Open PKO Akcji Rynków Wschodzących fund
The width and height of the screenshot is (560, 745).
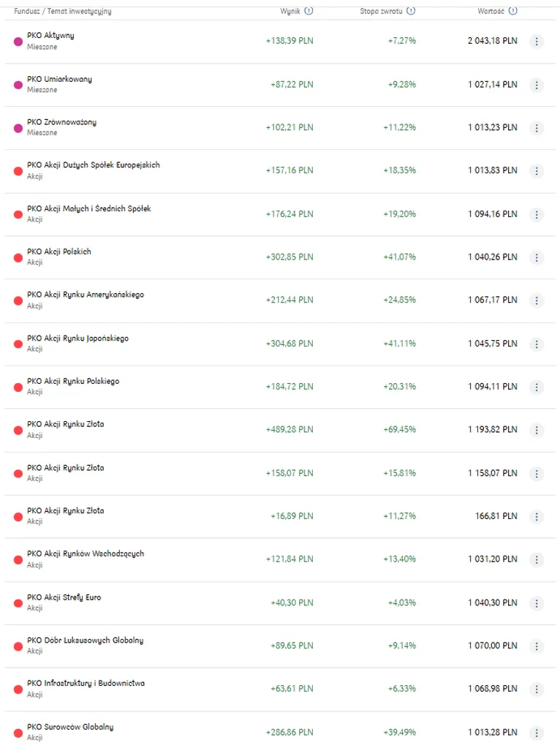click(x=86, y=553)
